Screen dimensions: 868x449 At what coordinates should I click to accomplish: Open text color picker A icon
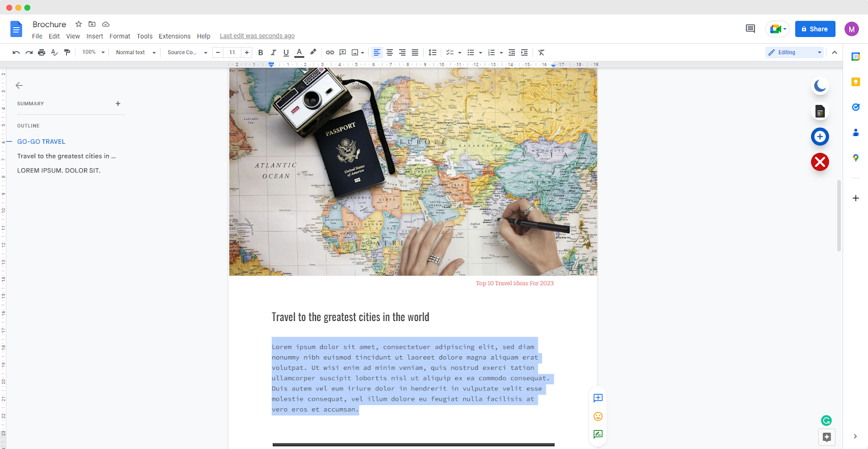click(x=299, y=53)
